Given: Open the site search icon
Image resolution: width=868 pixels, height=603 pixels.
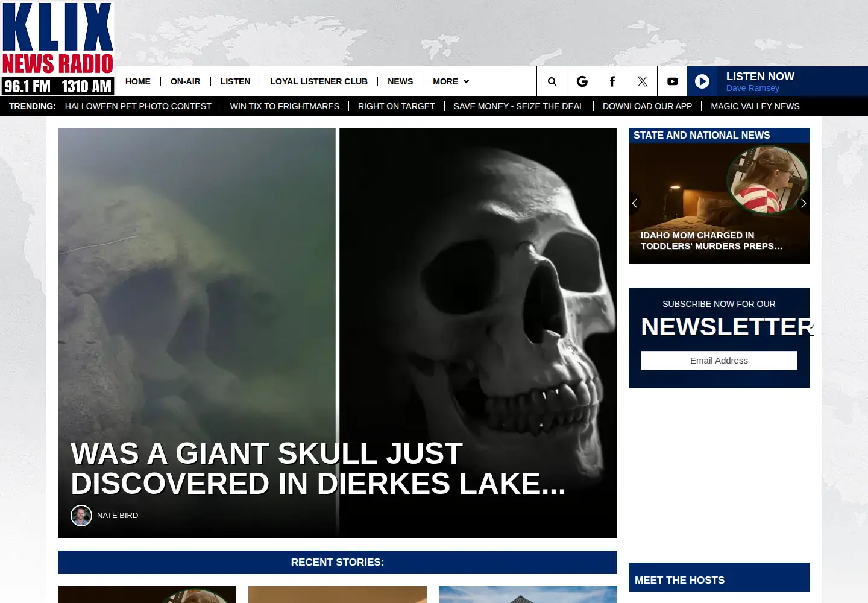Looking at the screenshot, I should pyautogui.click(x=552, y=81).
